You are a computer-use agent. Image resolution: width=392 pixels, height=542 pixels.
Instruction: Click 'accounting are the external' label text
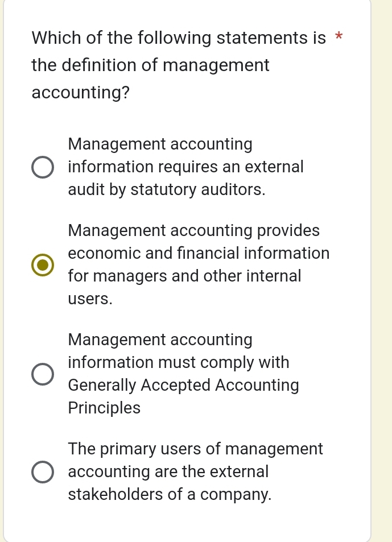(168, 472)
